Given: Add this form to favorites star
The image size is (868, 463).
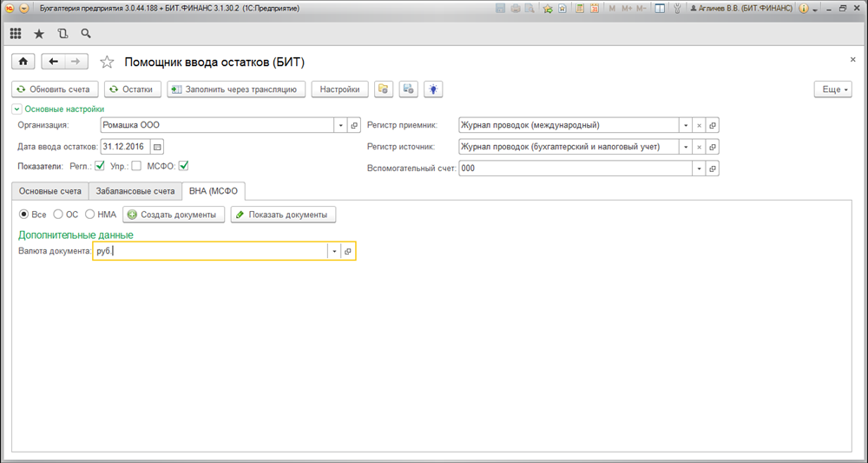Looking at the screenshot, I should [107, 62].
